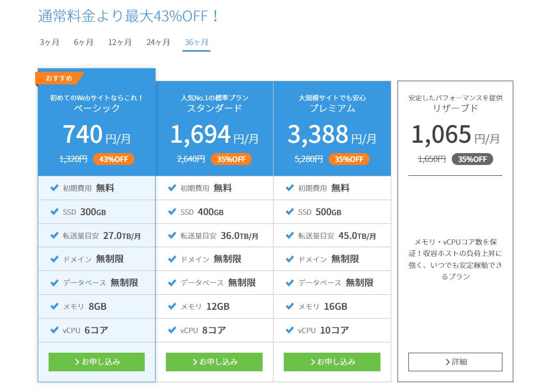Click お申し込み button for スタンダード plan
550x392 pixels.
(x=215, y=362)
